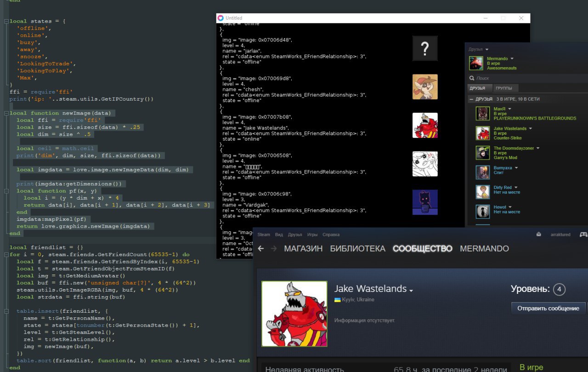Click 'PLAYERUNKNOWN'S BATTLEGROUNDS' under МанЯ
The height and width of the screenshot is (372, 588).
[x=535, y=118]
